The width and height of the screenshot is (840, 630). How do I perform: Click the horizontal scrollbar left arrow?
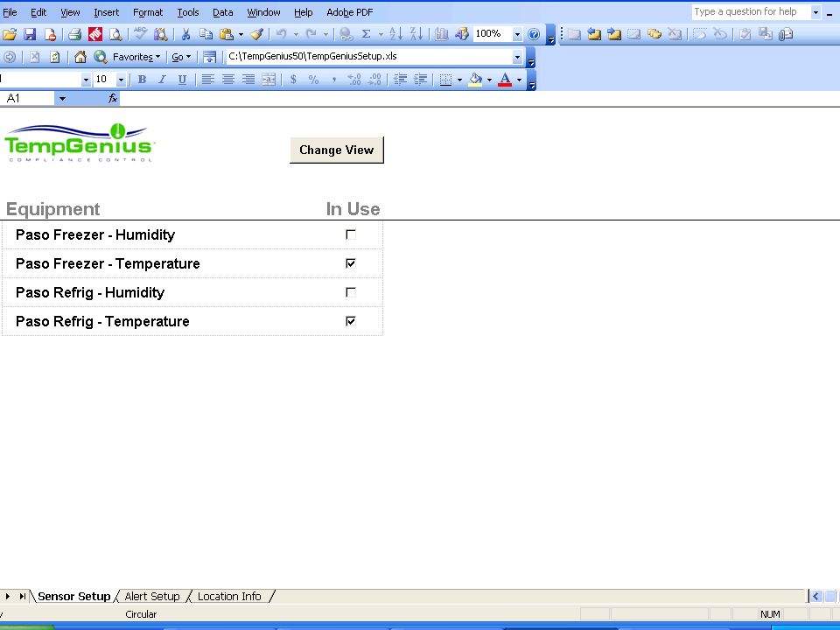(815, 596)
